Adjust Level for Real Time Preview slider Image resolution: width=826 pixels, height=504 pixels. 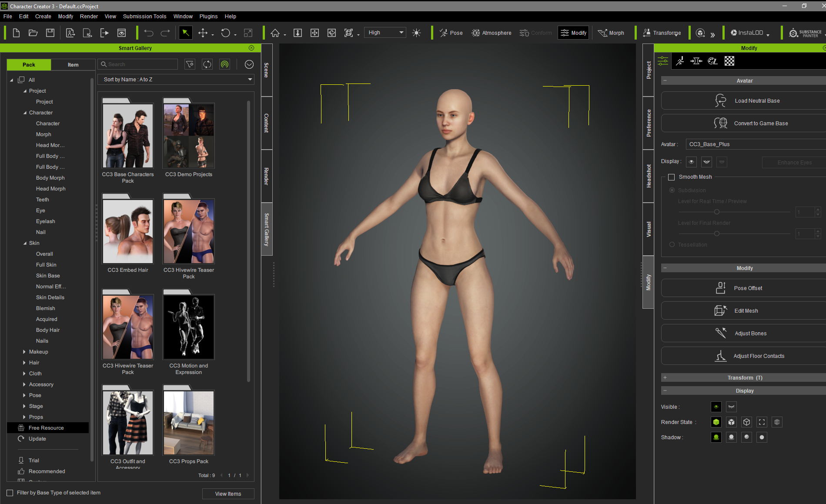[x=716, y=212]
